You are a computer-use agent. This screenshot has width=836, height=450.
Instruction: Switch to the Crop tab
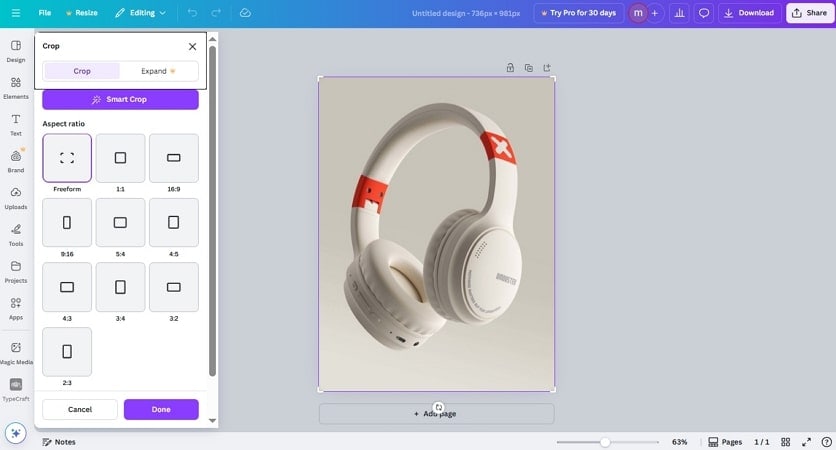click(x=82, y=71)
